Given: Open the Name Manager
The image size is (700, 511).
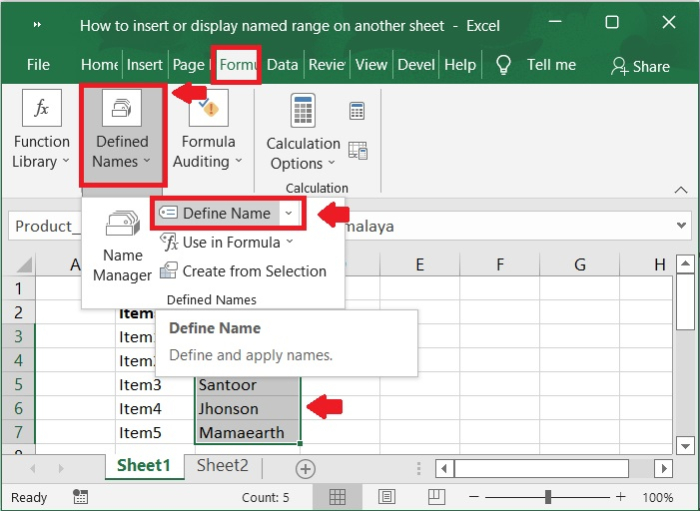Looking at the screenshot, I should pyautogui.click(x=122, y=245).
